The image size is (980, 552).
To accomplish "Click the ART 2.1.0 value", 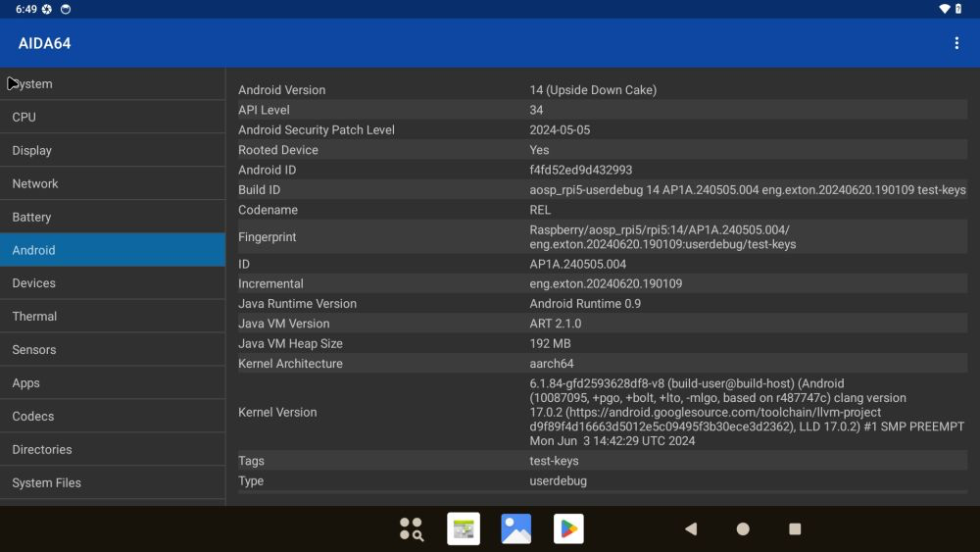I will (x=555, y=324).
